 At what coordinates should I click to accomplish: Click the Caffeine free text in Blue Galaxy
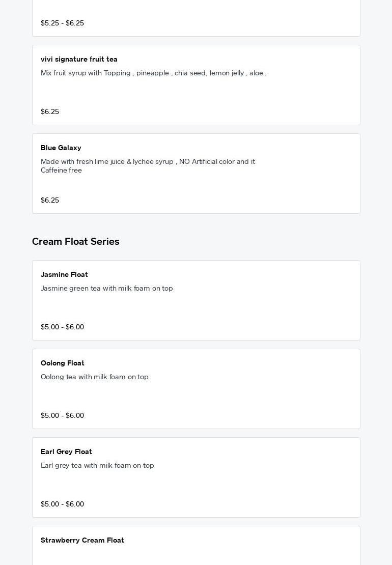click(x=61, y=171)
